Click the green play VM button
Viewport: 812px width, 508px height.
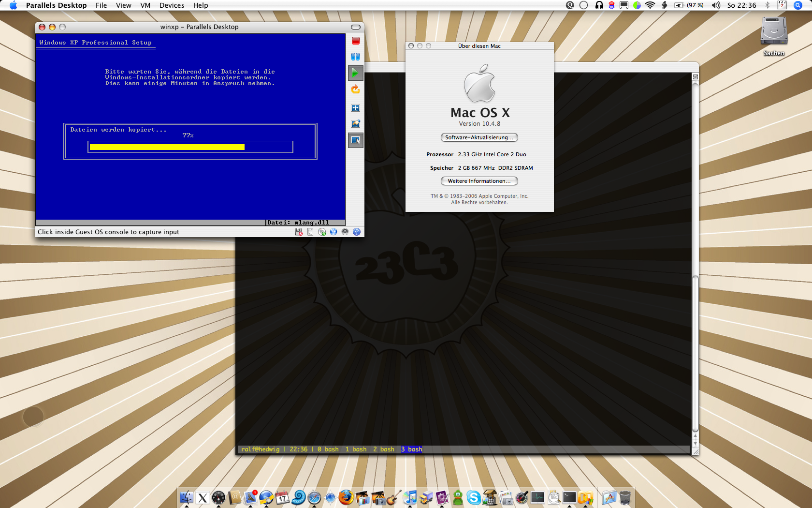(356, 73)
